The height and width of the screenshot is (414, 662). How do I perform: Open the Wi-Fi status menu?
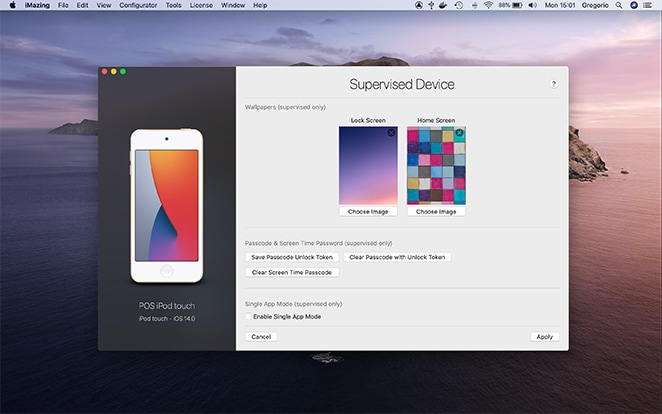488,5
